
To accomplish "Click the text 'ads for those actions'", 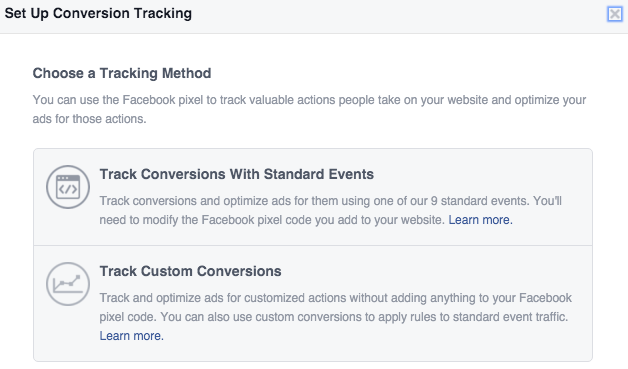I will click(x=89, y=119).
